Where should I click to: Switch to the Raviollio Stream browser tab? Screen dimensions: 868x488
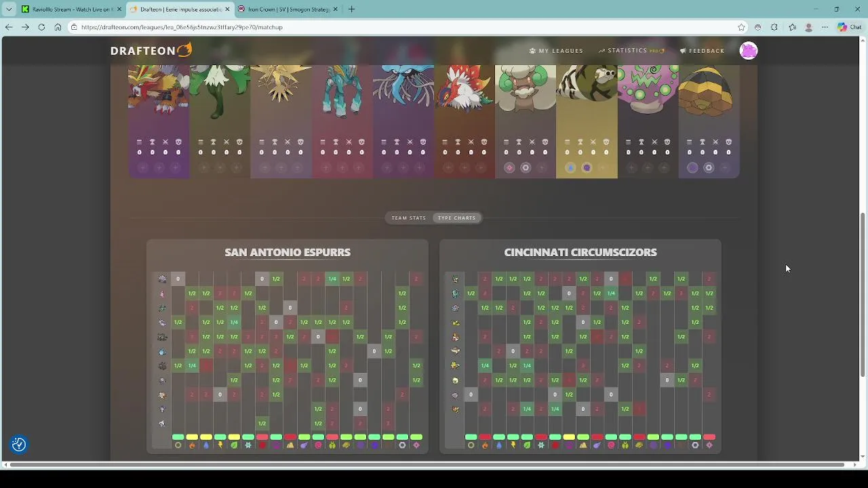point(71,9)
